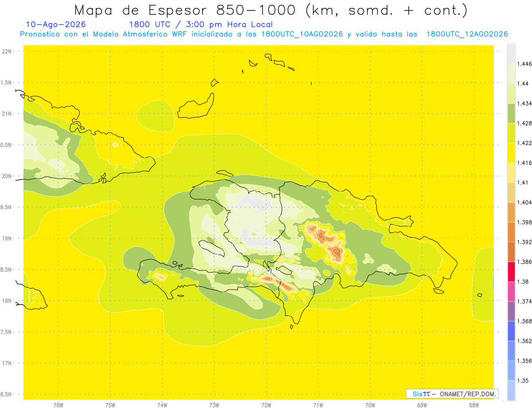
Task: Click the longitude label '71W'
Action: (318, 405)
